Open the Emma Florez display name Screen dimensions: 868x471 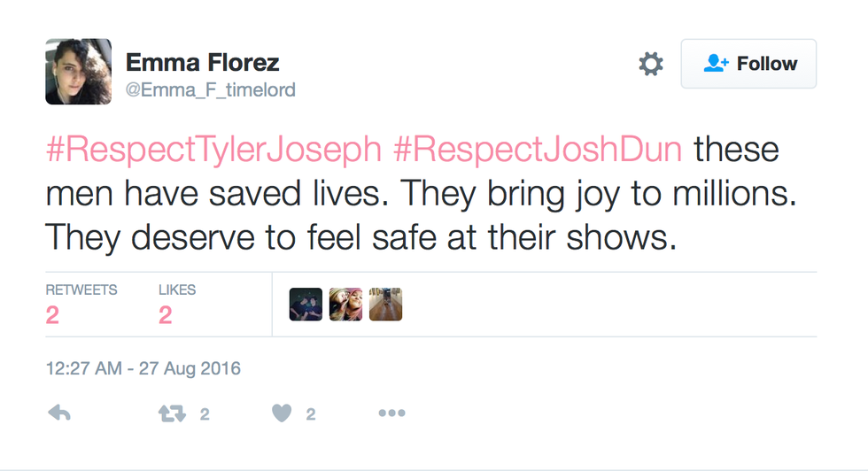203,62
